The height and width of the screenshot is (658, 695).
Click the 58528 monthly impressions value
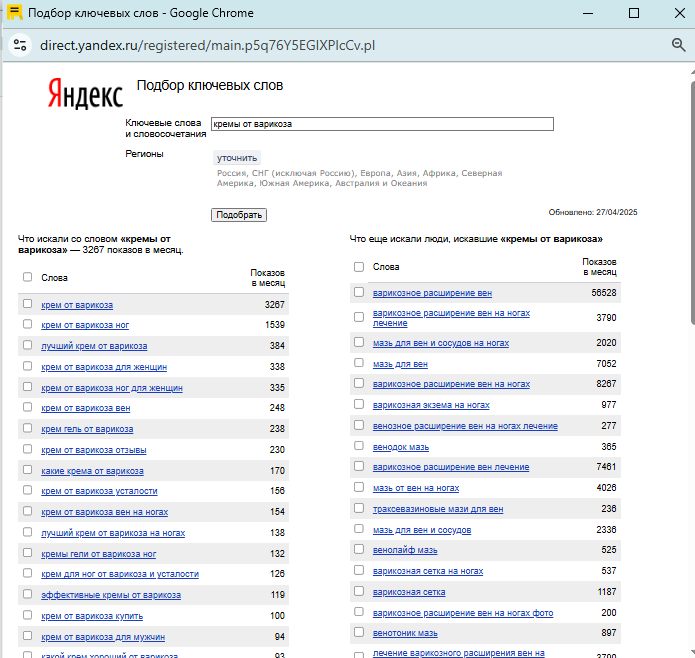[604, 293]
